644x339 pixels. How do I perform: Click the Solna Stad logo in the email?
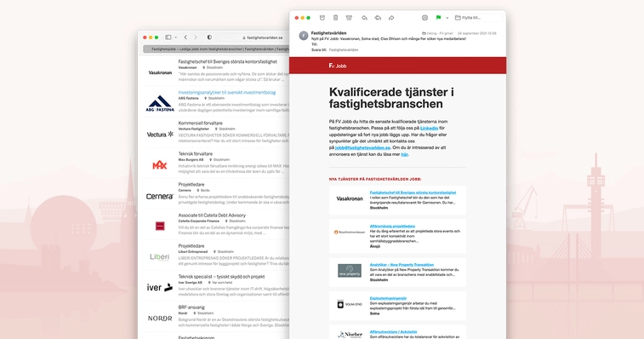pos(350,304)
